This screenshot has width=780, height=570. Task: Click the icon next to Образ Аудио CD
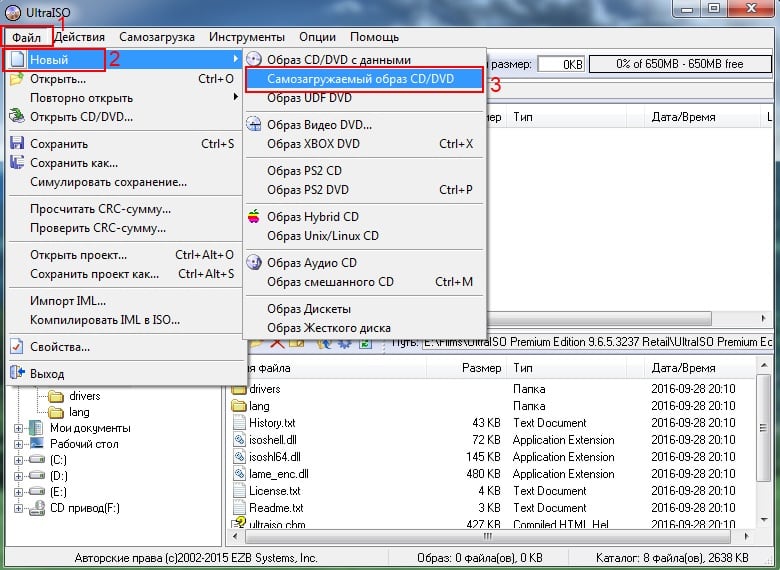coord(254,263)
